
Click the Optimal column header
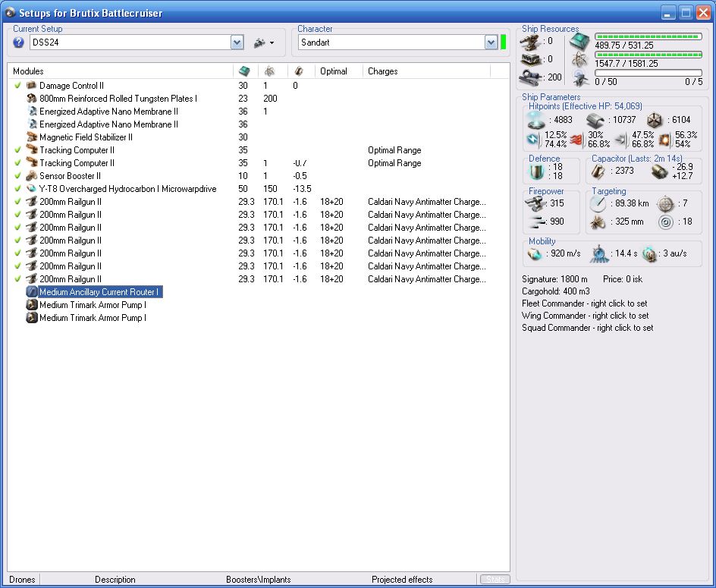pyautogui.click(x=333, y=71)
